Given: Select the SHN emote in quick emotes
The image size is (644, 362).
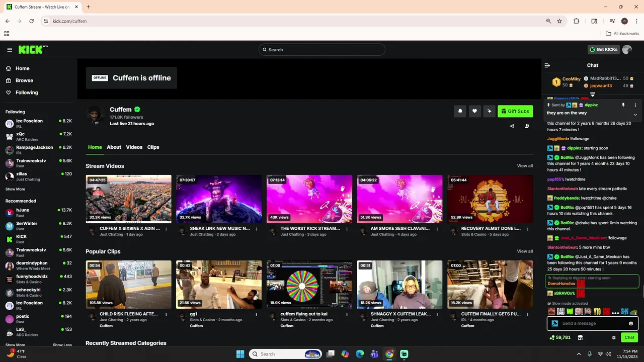Looking at the screenshot, I should pos(624,311).
